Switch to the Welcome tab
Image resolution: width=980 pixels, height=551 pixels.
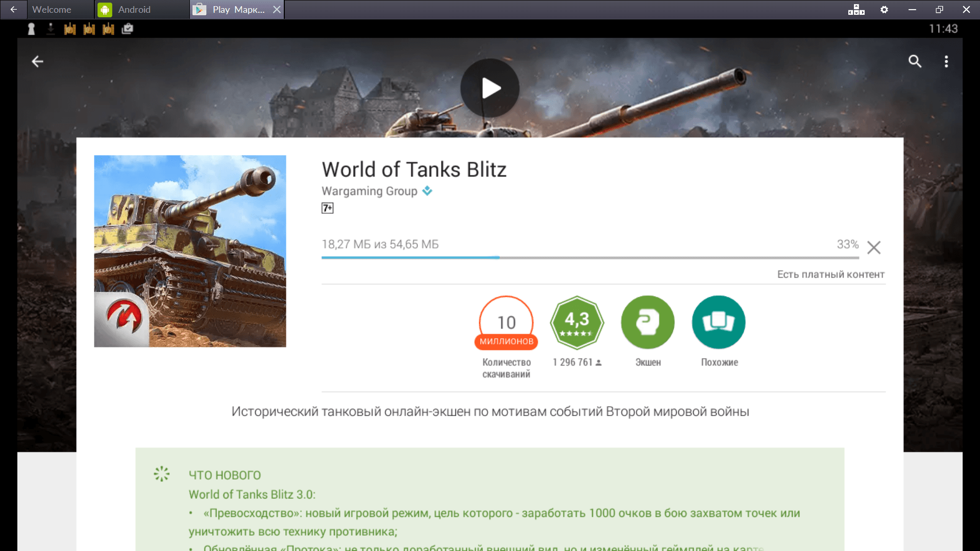[52, 10]
